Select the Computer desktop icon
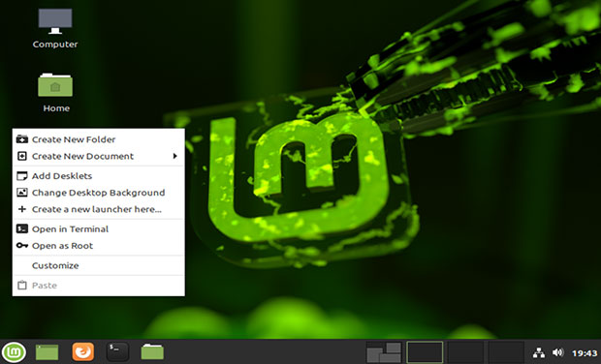The width and height of the screenshot is (601, 364). point(55,29)
